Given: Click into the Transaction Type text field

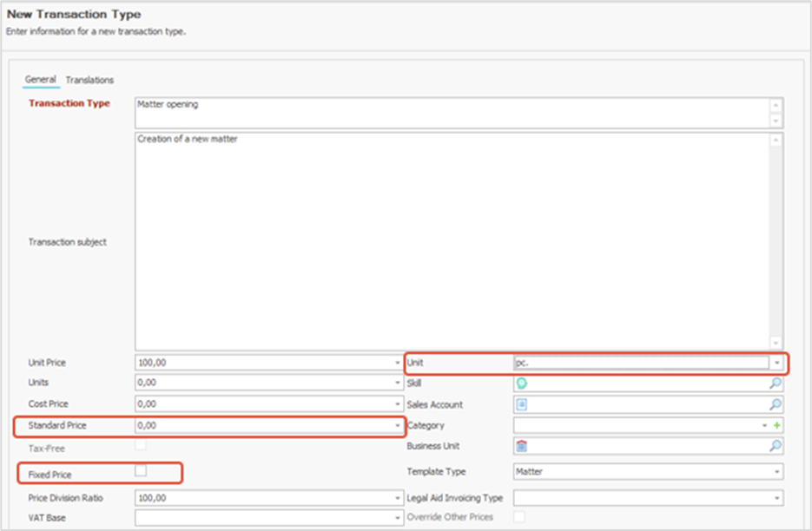Looking at the screenshot, I should (452, 112).
